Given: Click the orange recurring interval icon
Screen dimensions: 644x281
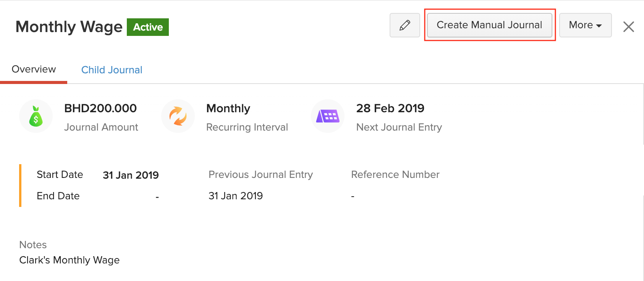Looking at the screenshot, I should (178, 116).
